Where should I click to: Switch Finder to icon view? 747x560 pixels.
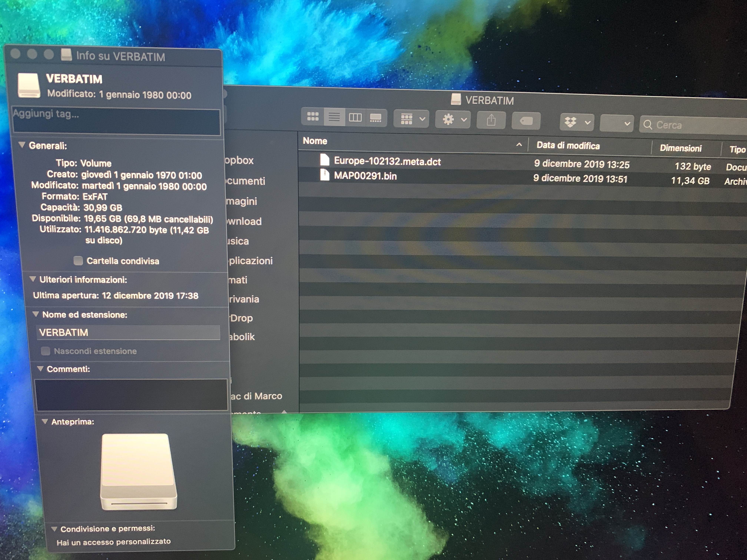[313, 116]
